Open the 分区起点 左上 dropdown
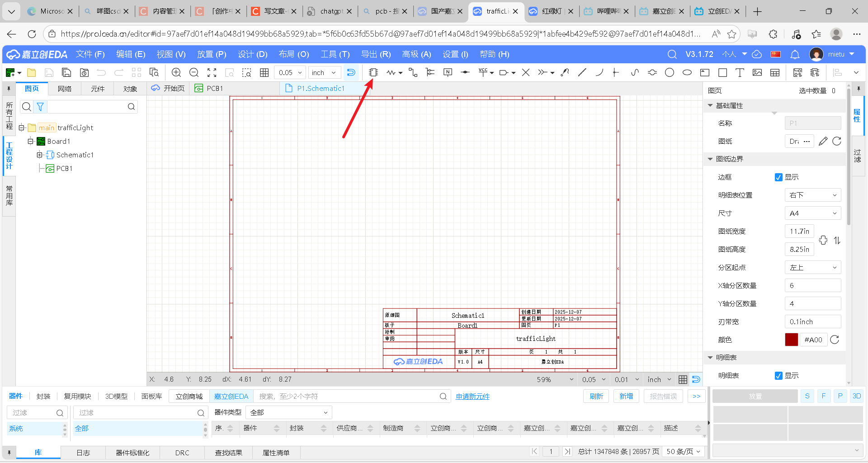 (813, 268)
